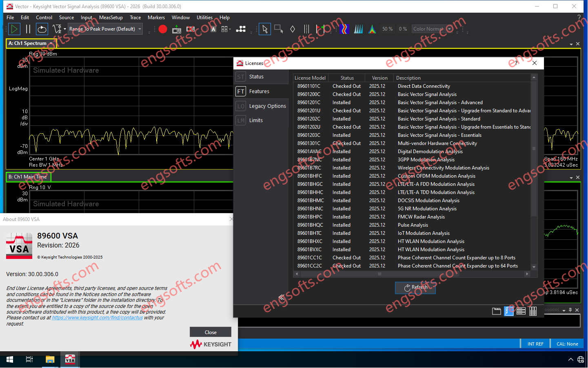Select the zoom rectangle tool
Screen dimensions: 588x368
point(278,29)
